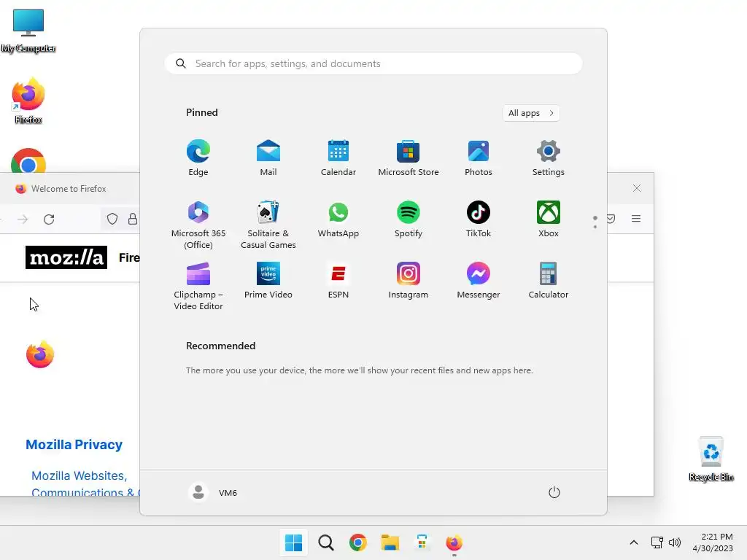Open Save to Pocket in Firefox
The image size is (747, 560).
click(611, 219)
